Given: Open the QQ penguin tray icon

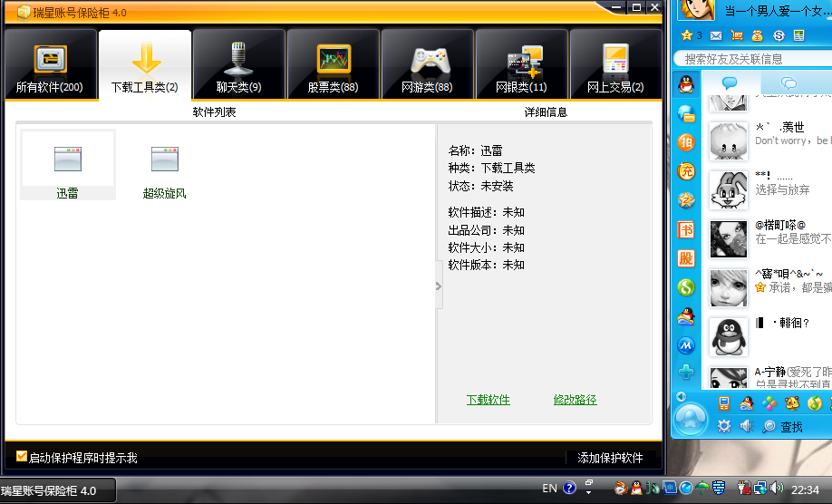Looking at the screenshot, I should (x=636, y=488).
